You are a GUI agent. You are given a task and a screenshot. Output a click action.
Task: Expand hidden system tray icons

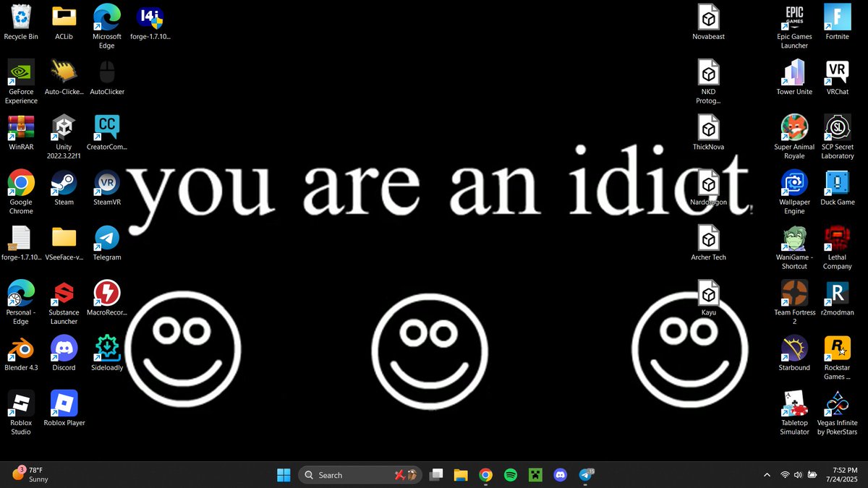pyautogui.click(x=767, y=475)
